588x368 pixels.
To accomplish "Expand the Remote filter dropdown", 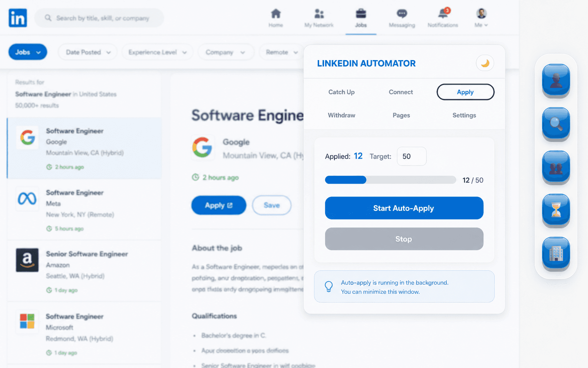I will [x=281, y=52].
